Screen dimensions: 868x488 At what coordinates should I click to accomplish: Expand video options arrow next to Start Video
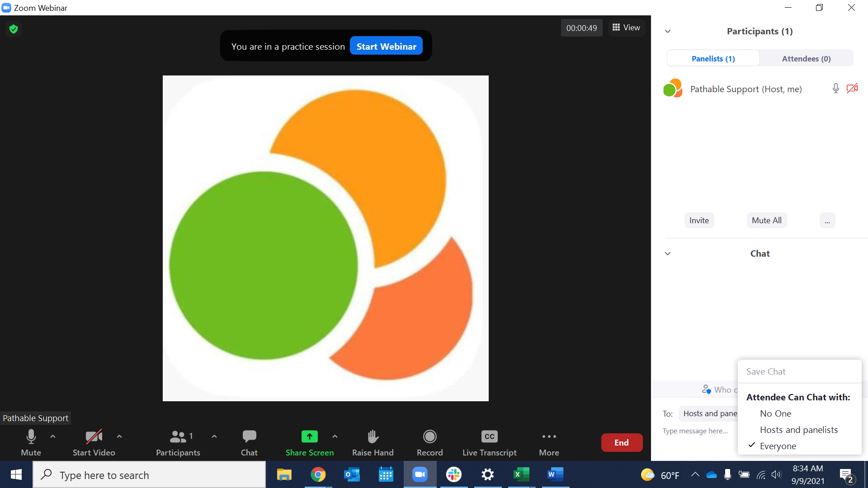[119, 436]
